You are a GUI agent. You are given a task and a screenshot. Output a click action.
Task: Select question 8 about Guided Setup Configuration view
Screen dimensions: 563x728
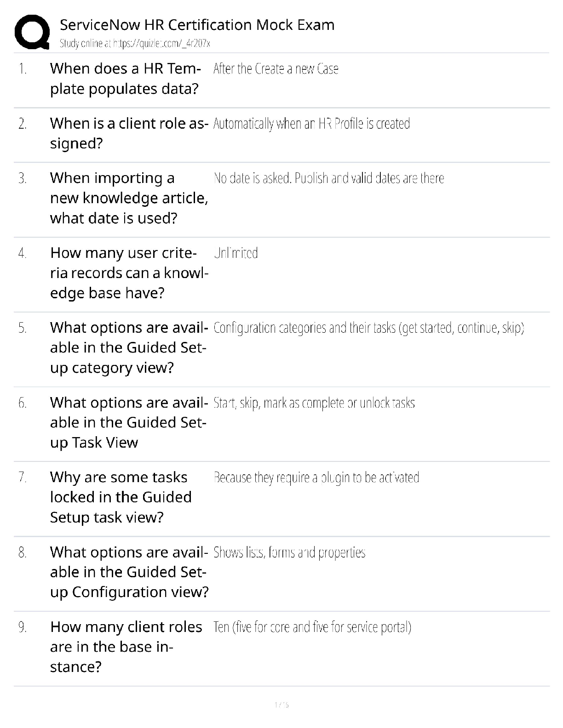pyautogui.click(x=129, y=572)
